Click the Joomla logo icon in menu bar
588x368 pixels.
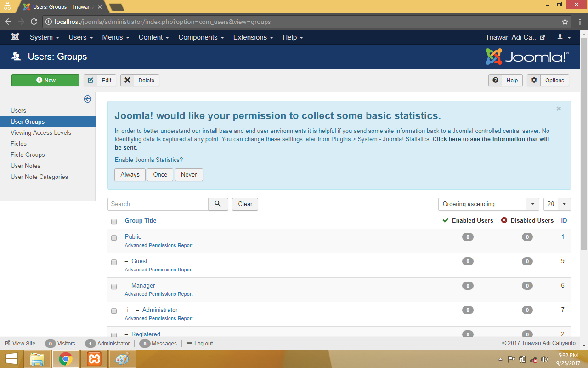pos(15,37)
